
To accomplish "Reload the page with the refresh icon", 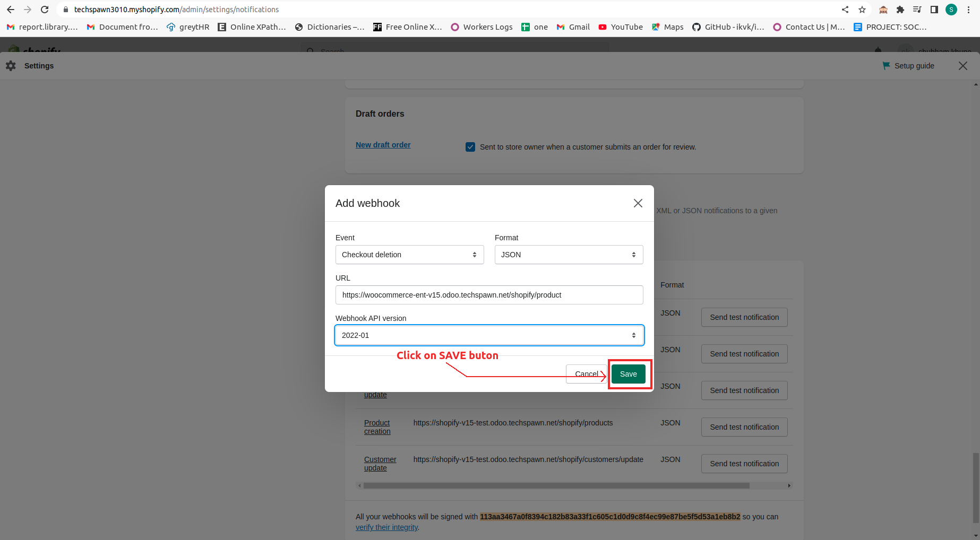I will [x=45, y=9].
